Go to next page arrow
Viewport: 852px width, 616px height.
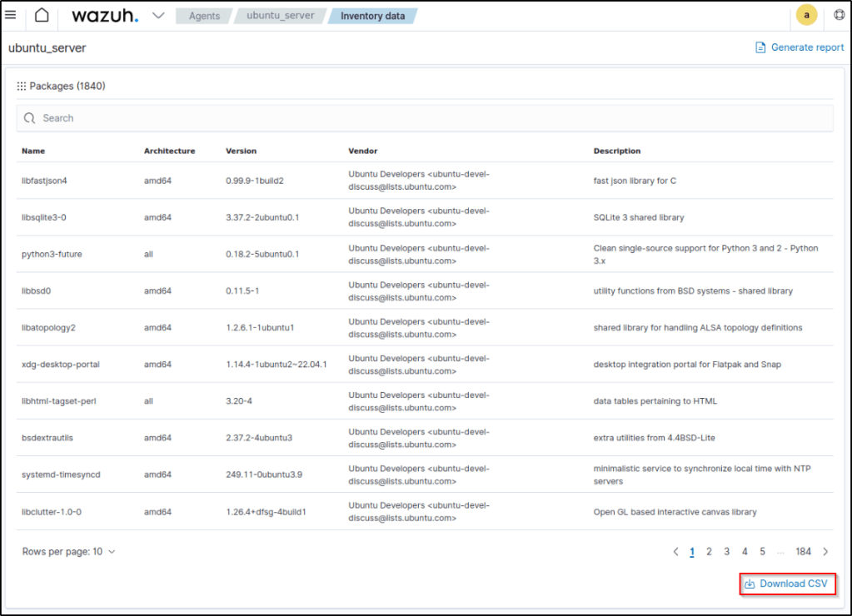[x=825, y=551]
